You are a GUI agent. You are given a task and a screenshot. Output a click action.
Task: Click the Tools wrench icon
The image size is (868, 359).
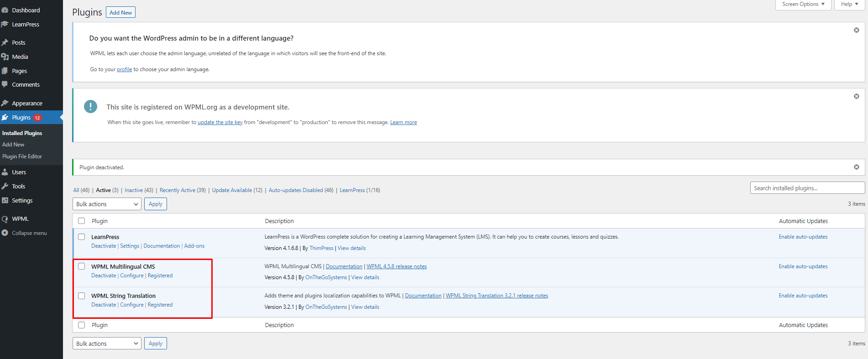click(5, 186)
